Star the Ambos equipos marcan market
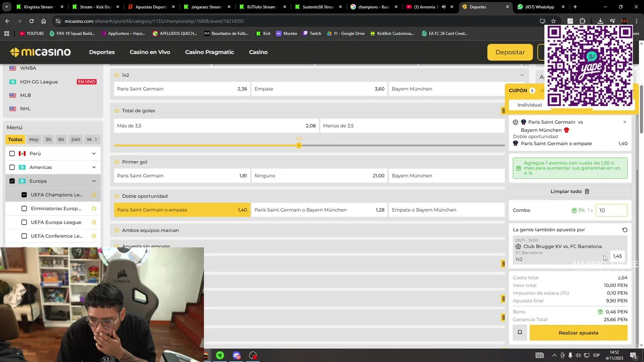 117,230
